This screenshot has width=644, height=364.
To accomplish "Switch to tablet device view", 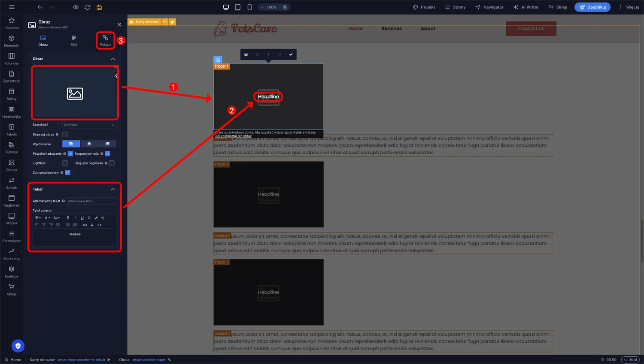I will pyautogui.click(x=238, y=7).
